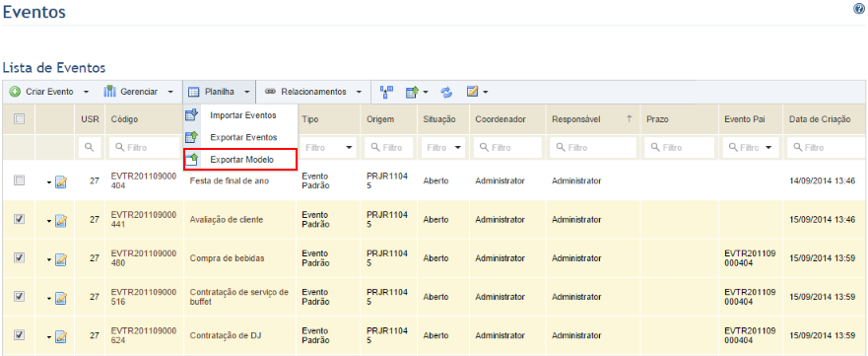Click the Data de Criação filter field
This screenshot has width=868, height=356.
[x=825, y=148]
